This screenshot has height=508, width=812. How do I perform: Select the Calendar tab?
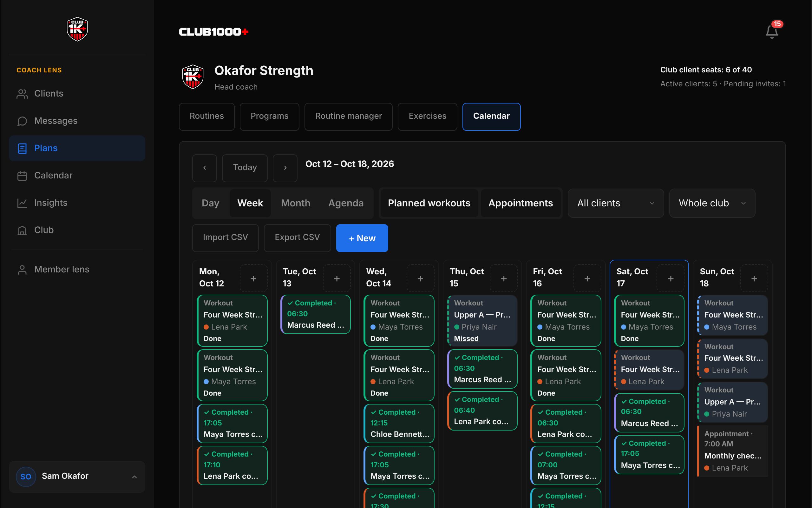click(491, 116)
